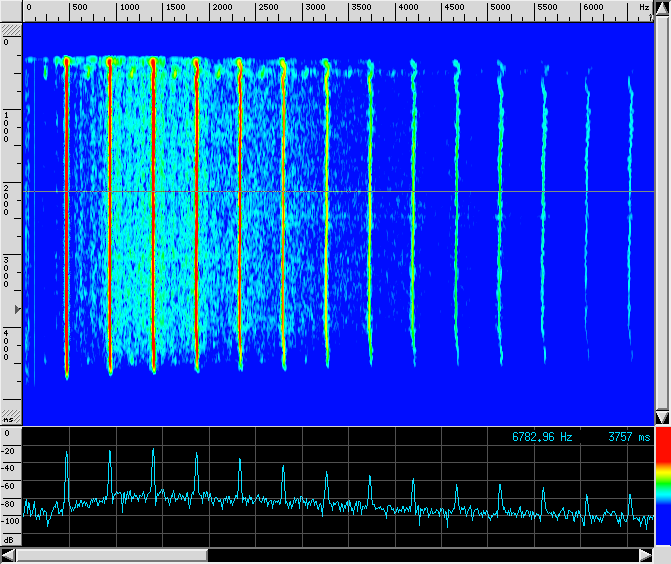Click the horizontal scrollbar left arrow
671x564 pixels.
(x=8, y=555)
